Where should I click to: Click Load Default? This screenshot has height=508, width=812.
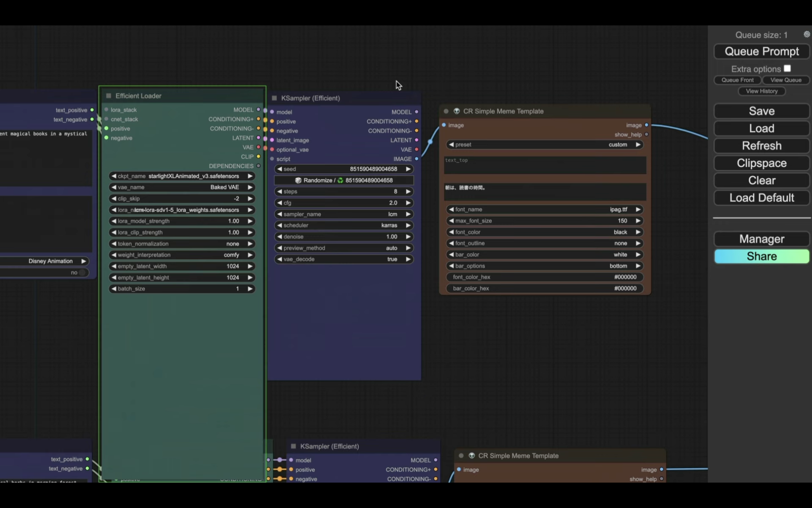[x=762, y=198]
